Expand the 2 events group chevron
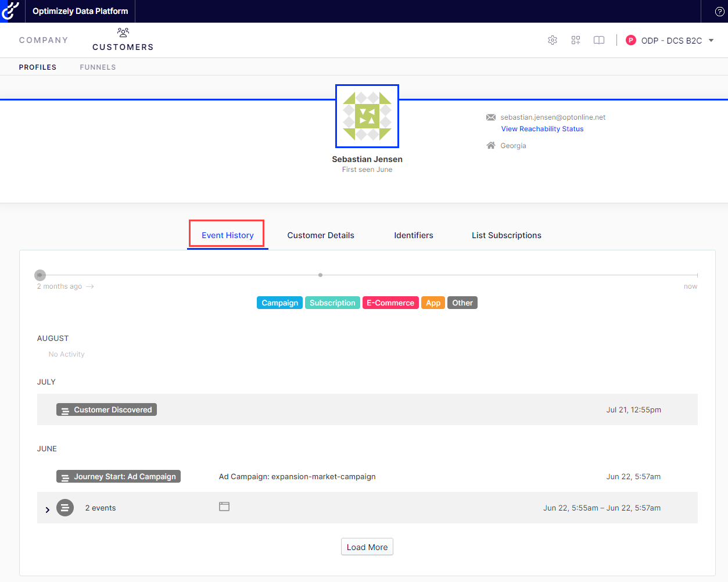Screen dimensions: 728x582 [x=48, y=509]
